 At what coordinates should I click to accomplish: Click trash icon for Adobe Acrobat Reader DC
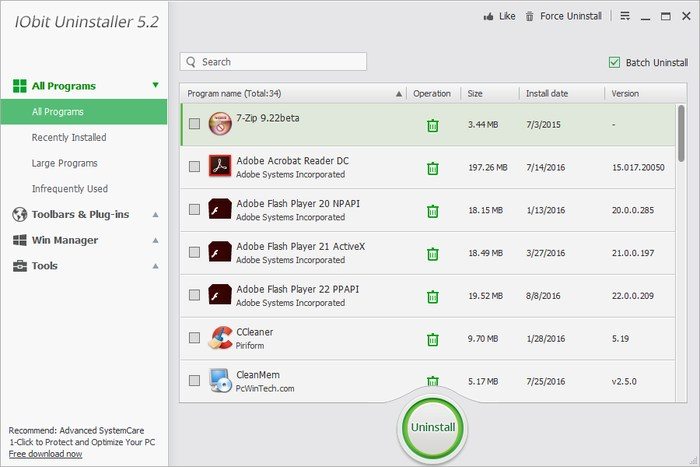coord(432,168)
